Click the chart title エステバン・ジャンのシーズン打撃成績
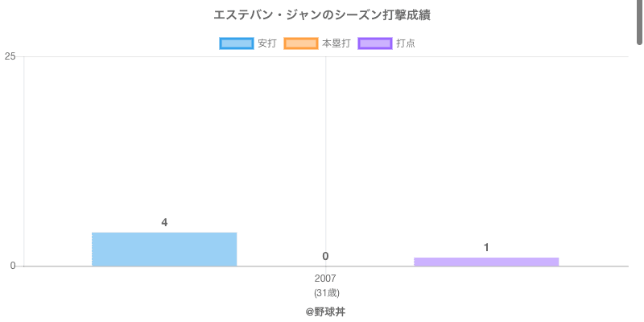 (x=322, y=15)
